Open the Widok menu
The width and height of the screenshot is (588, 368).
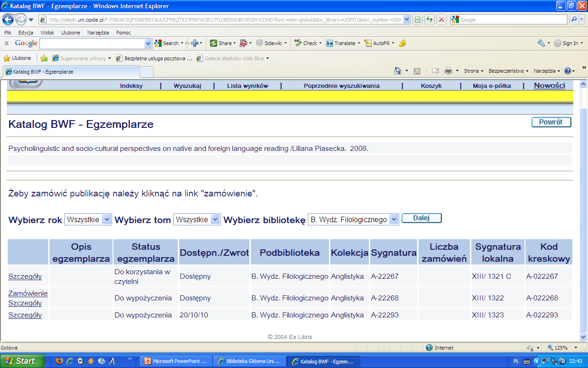(x=47, y=33)
